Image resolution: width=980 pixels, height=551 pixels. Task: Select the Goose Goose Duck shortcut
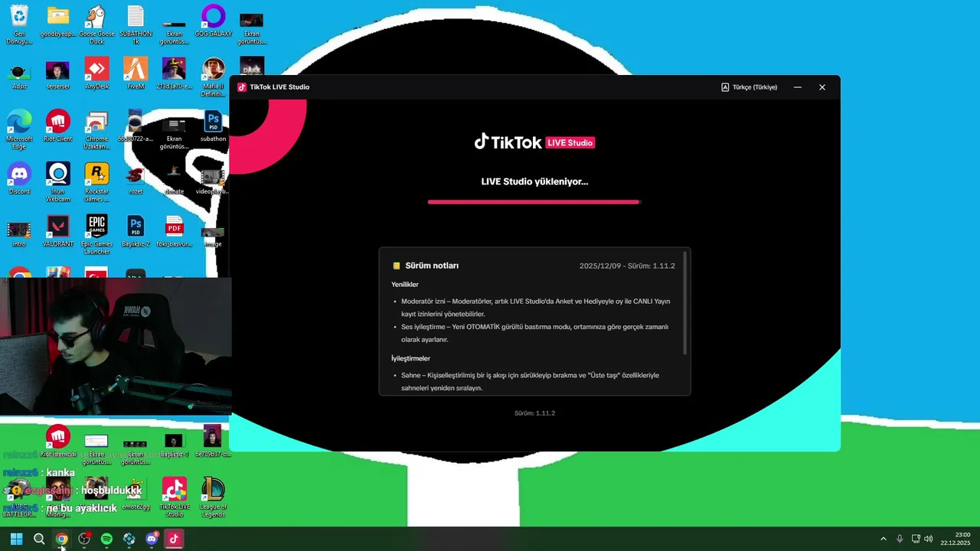pos(96,24)
